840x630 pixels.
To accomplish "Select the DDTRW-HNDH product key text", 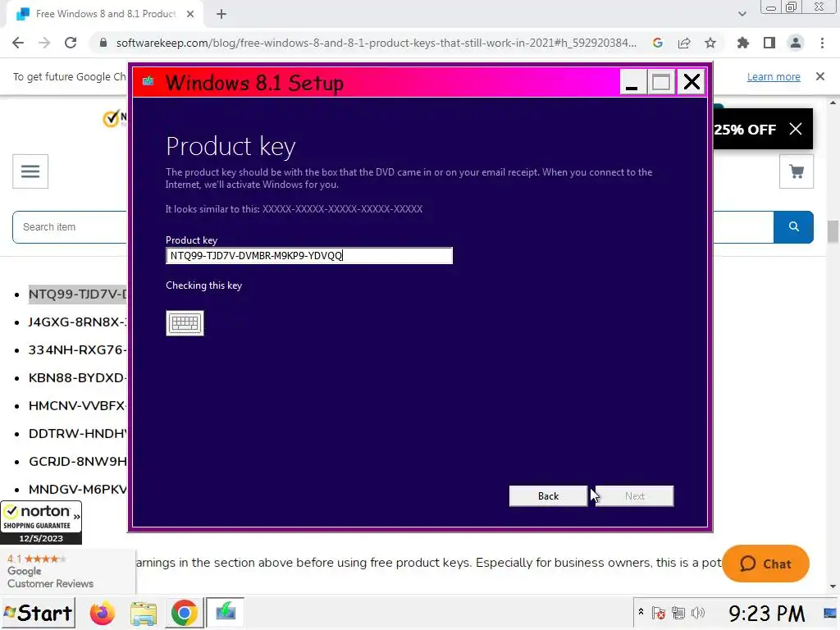I will [78, 433].
